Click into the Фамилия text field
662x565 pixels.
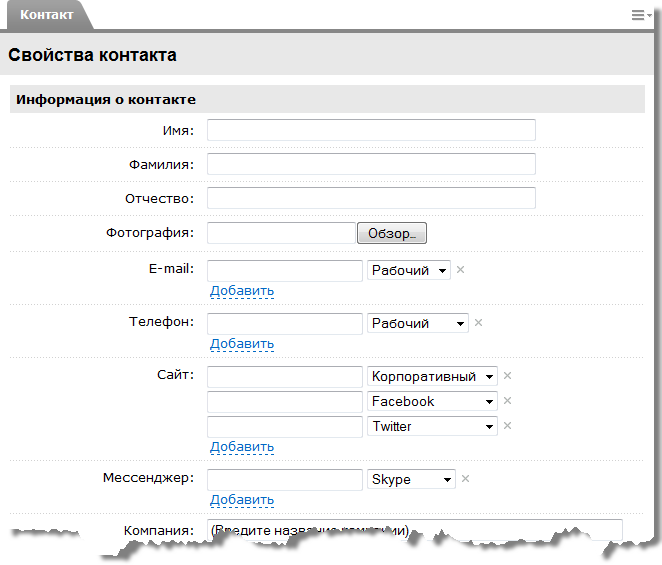(371, 164)
